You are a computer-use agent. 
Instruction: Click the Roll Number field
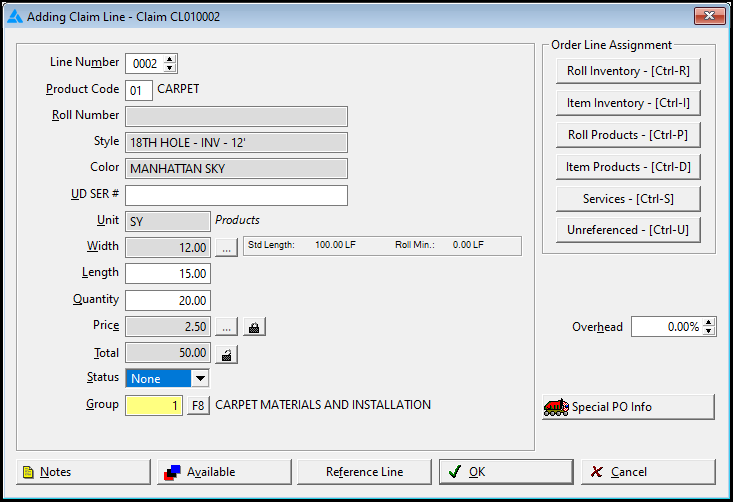point(236,116)
